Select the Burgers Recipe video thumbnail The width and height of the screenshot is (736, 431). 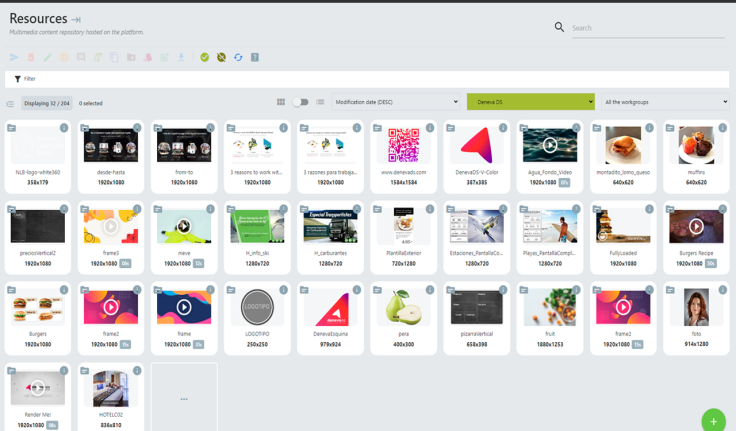pyautogui.click(x=696, y=227)
